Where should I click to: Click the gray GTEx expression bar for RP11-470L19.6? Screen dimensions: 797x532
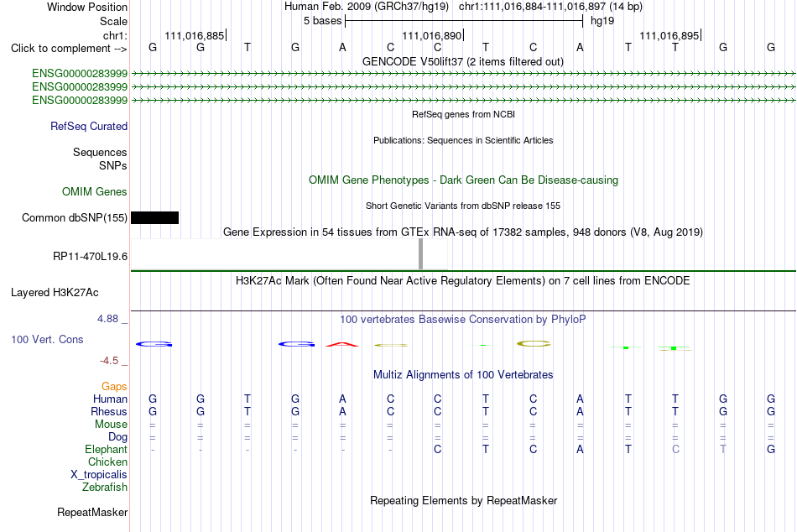coord(420,253)
